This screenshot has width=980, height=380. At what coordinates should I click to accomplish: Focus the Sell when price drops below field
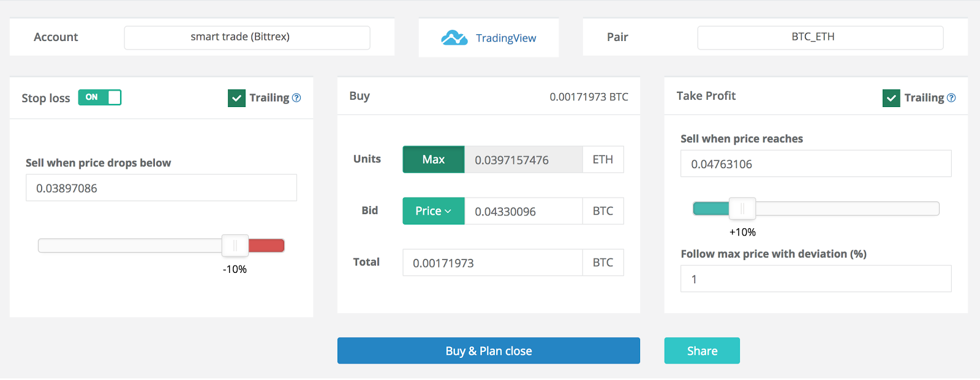tap(161, 188)
